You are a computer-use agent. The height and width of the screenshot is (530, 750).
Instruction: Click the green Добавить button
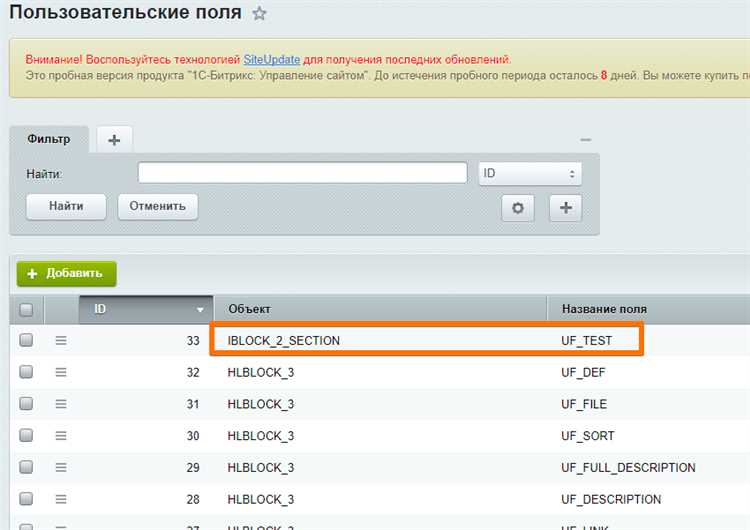click(x=66, y=274)
